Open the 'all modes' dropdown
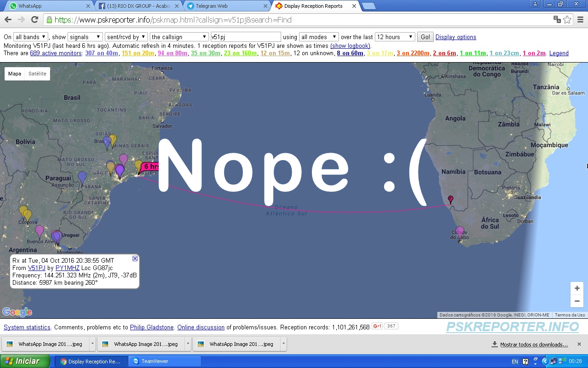Screen dimensions: 588x368 [319, 37]
